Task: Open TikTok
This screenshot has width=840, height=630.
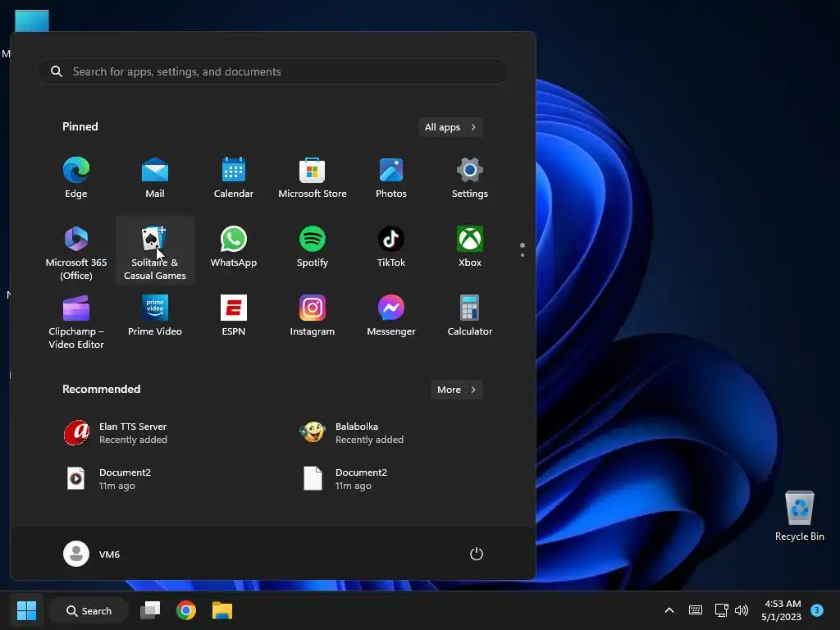Action: tap(391, 248)
